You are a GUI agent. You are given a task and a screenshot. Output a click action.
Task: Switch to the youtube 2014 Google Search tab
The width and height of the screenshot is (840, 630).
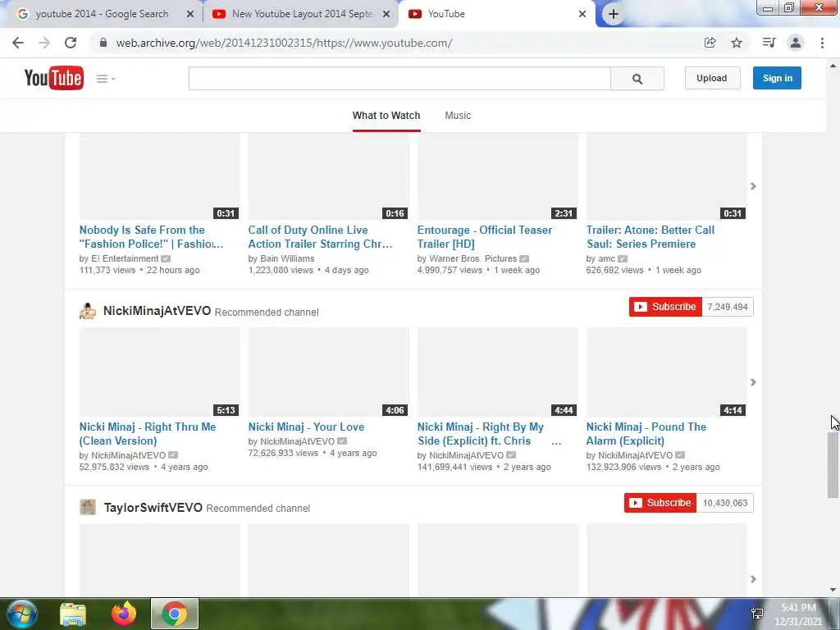pos(102,14)
